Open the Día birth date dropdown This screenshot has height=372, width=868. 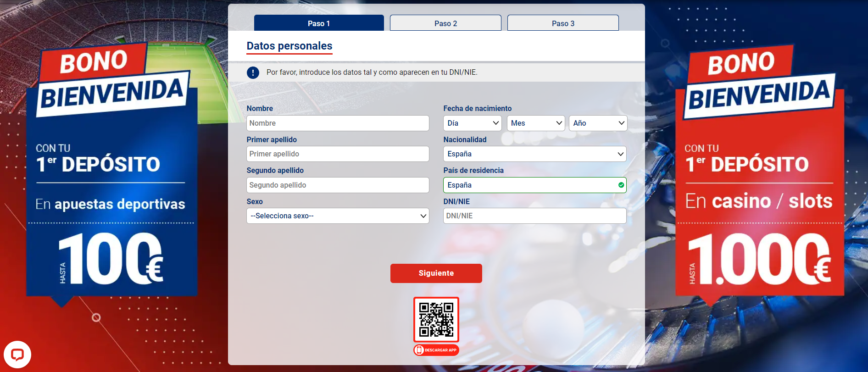point(473,123)
